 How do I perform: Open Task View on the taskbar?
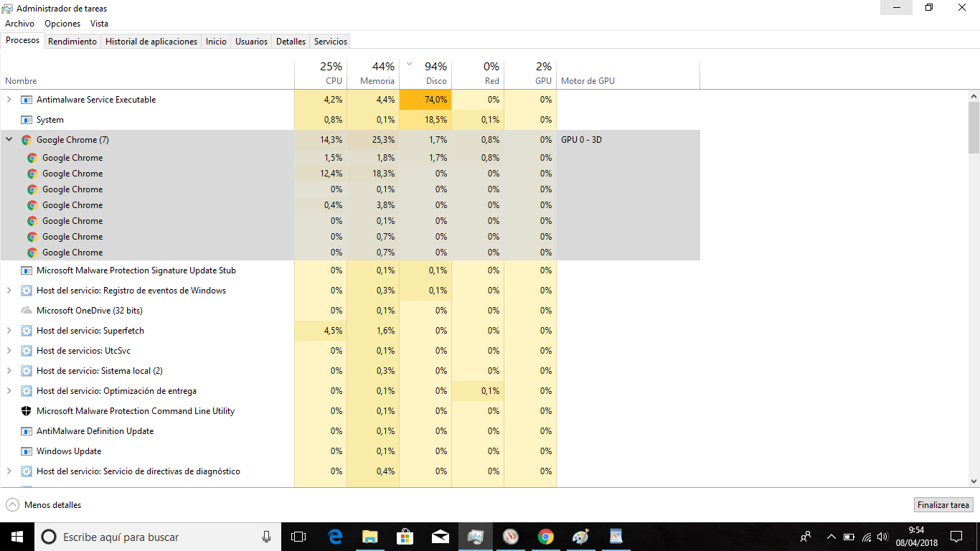[298, 537]
